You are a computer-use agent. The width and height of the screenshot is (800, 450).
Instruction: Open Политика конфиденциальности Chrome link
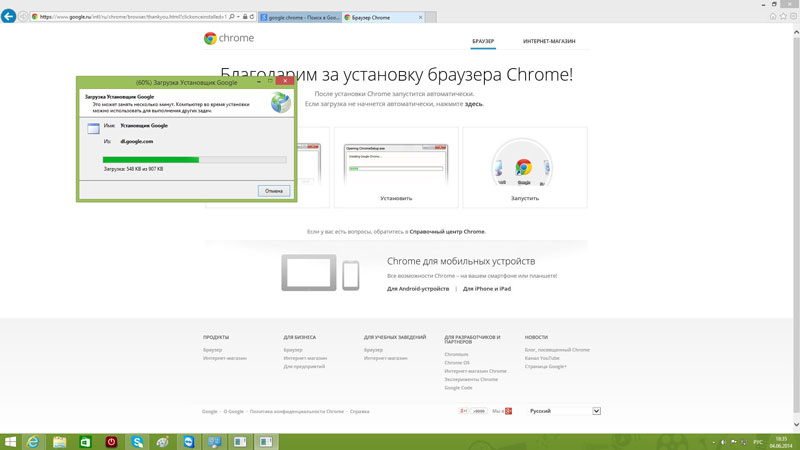296,411
